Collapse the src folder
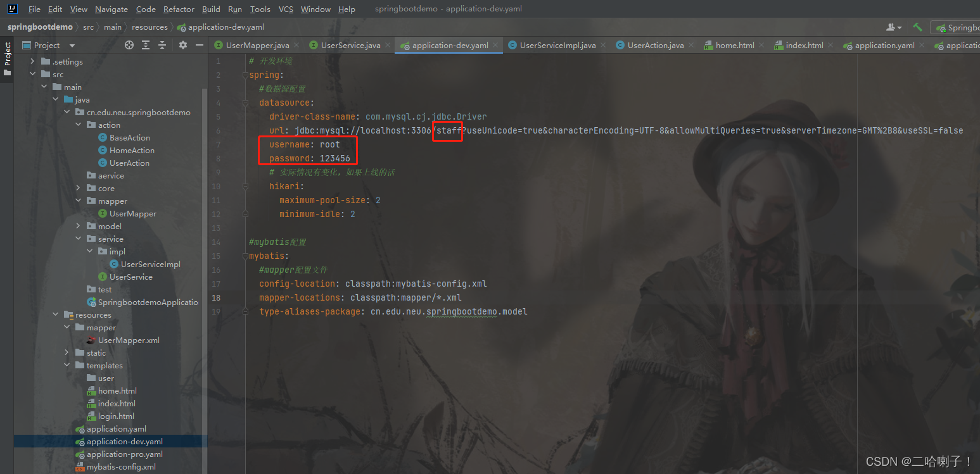Image resolution: width=980 pixels, height=474 pixels. pyautogui.click(x=33, y=74)
